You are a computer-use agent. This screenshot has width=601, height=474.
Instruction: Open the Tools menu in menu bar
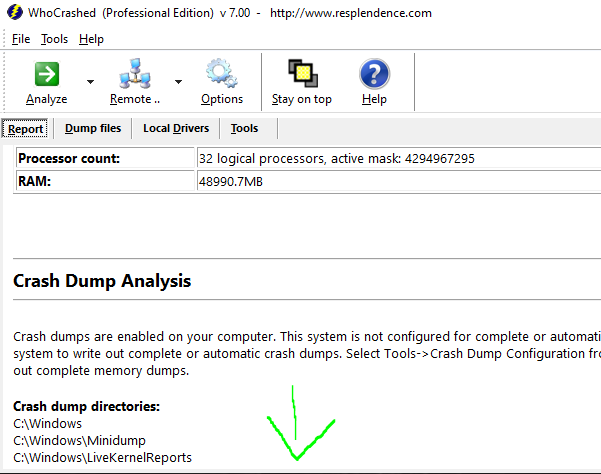coord(55,39)
